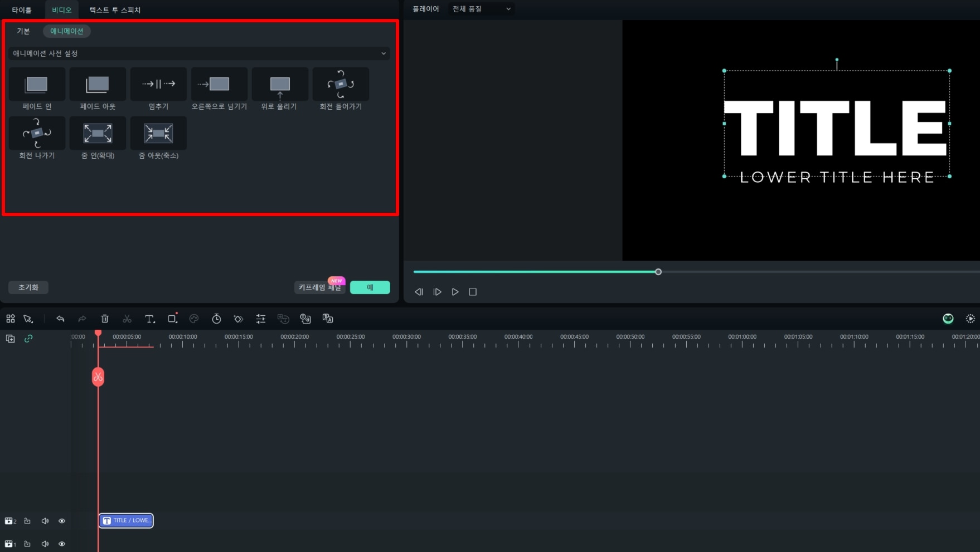The image size is (980, 552).
Task: Click the track 1 clapperboard icon
Action: [x=10, y=544]
